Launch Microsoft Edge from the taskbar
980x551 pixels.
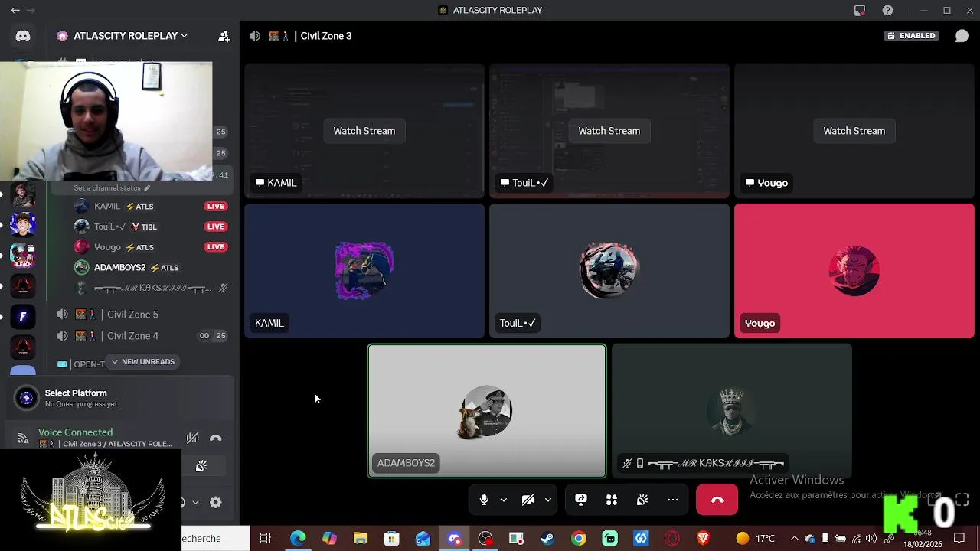tap(298, 539)
